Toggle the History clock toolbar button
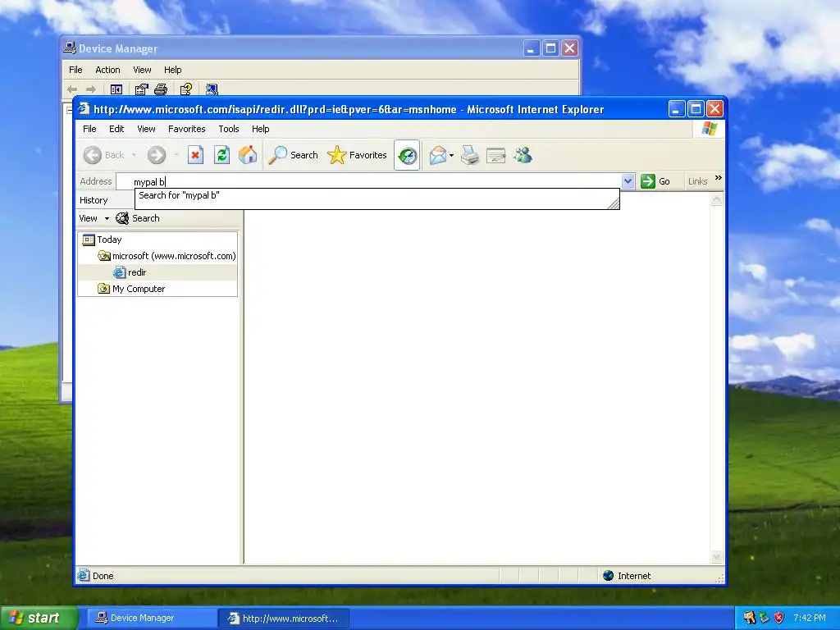 pyautogui.click(x=407, y=155)
